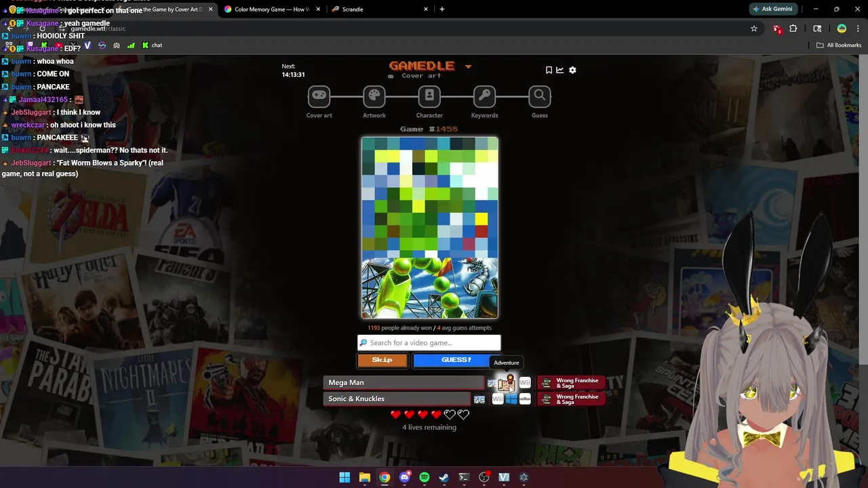Click Wrong Franchise & Saga badge for Sonic & Knuckles
This screenshot has width=868, height=488.
point(570,399)
